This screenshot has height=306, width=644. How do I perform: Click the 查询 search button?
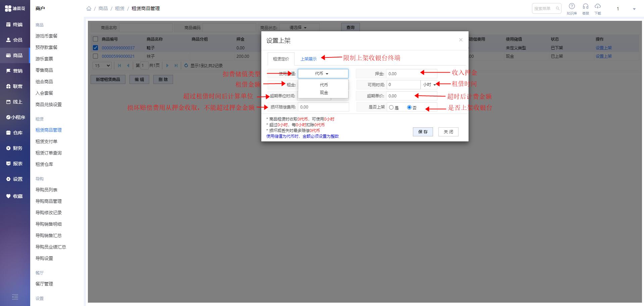(351, 28)
